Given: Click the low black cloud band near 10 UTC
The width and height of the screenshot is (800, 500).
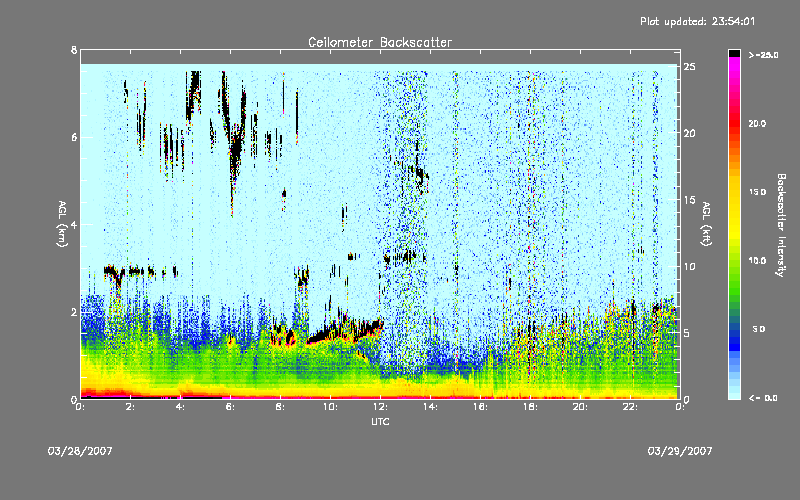Looking at the screenshot, I should coord(345,330).
